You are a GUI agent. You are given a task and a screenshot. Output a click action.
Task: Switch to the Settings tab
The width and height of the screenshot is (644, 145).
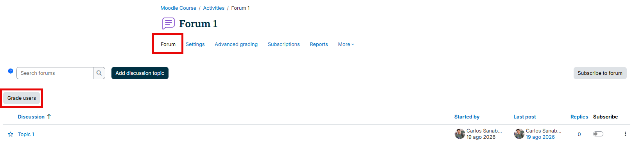tap(195, 44)
